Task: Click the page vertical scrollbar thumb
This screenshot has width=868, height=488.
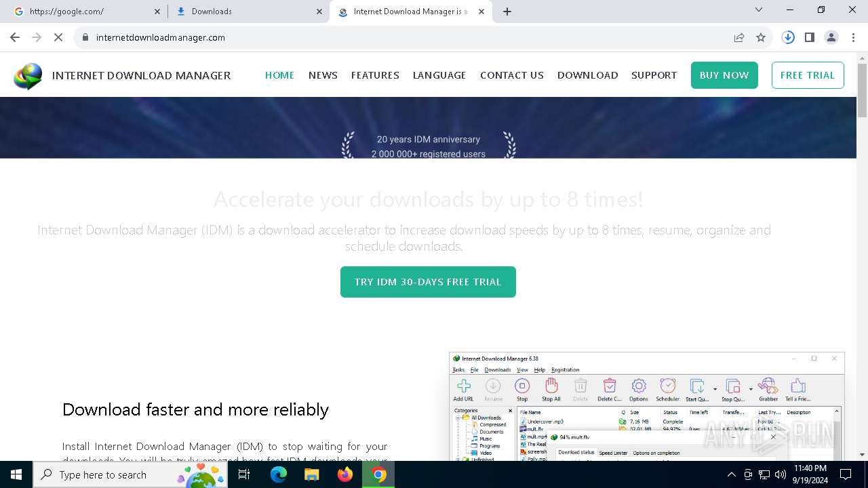Action: 862,90
